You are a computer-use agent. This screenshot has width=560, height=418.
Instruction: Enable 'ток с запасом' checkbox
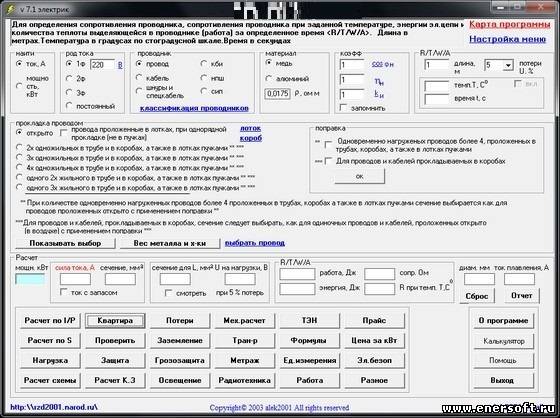[x=64, y=292]
